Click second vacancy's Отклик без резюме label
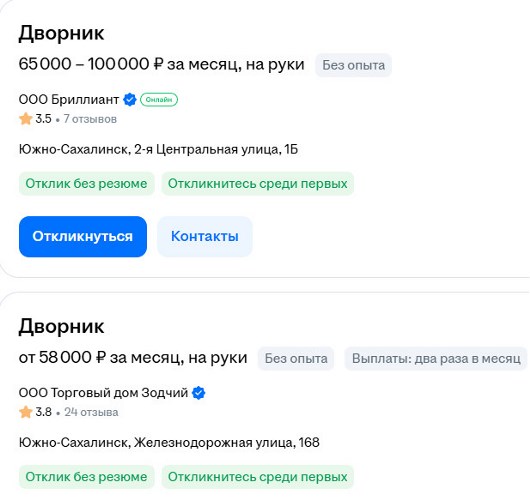 87,477
